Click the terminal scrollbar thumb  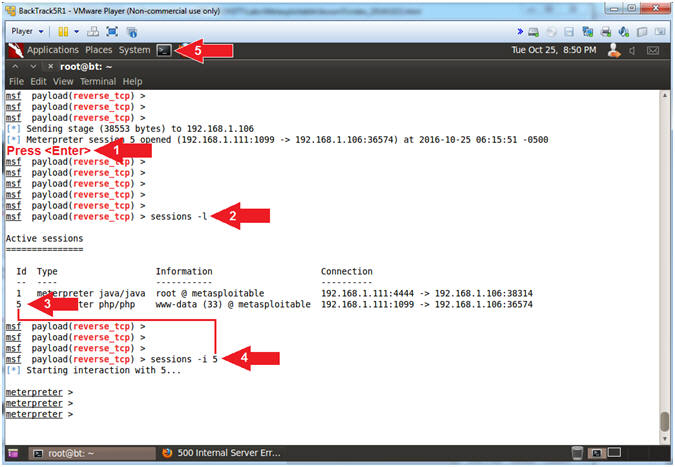(x=665, y=421)
